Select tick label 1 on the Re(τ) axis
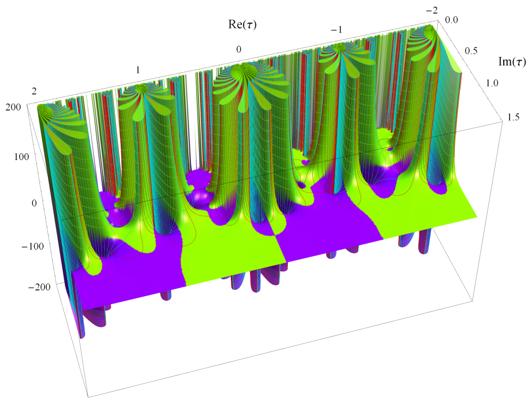This screenshot has height=402, width=532. click(x=138, y=70)
